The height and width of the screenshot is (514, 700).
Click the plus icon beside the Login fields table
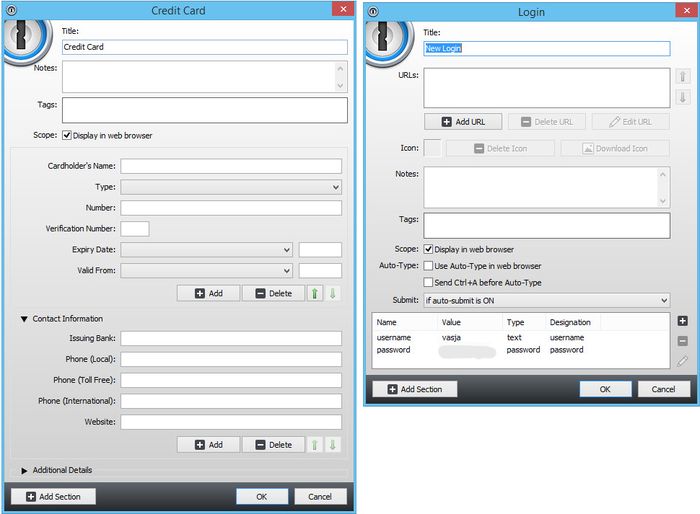click(682, 321)
